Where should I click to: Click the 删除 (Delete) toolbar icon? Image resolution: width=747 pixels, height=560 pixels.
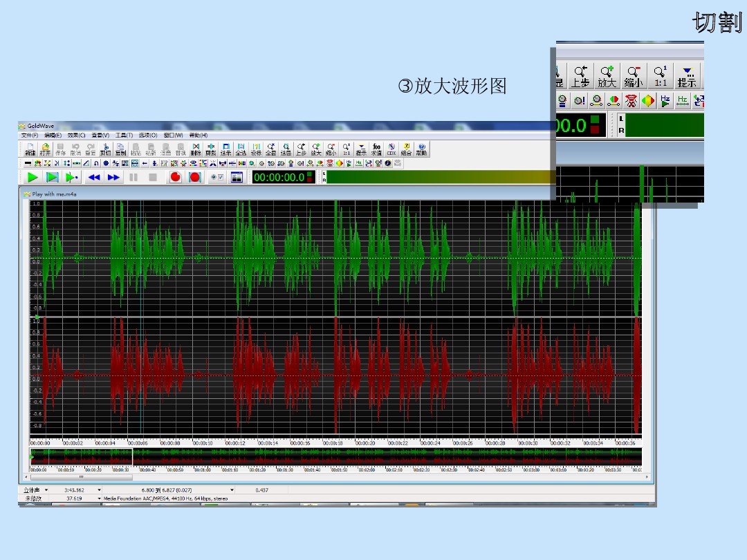(196, 149)
